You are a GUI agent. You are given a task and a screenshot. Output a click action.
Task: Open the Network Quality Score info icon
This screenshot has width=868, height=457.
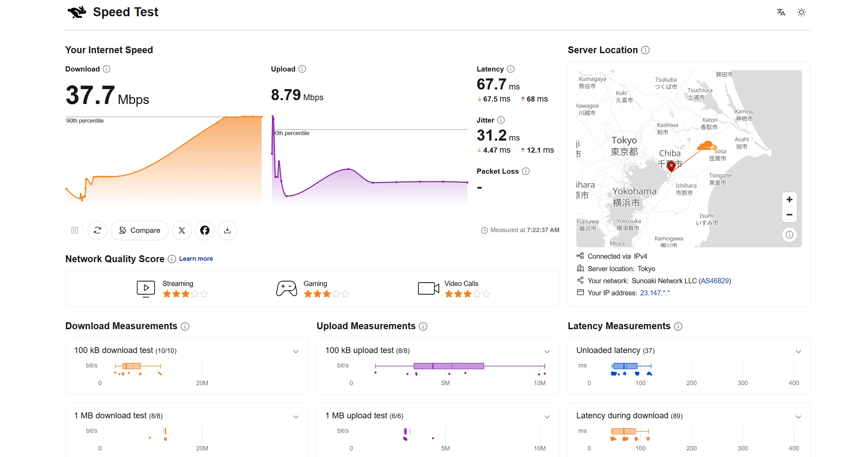tap(172, 259)
